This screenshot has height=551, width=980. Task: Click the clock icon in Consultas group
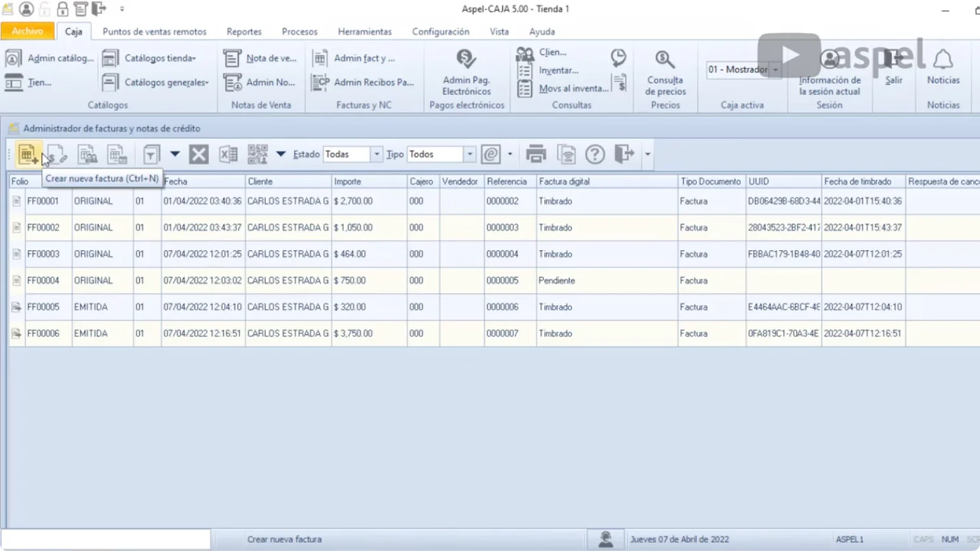pyautogui.click(x=618, y=58)
